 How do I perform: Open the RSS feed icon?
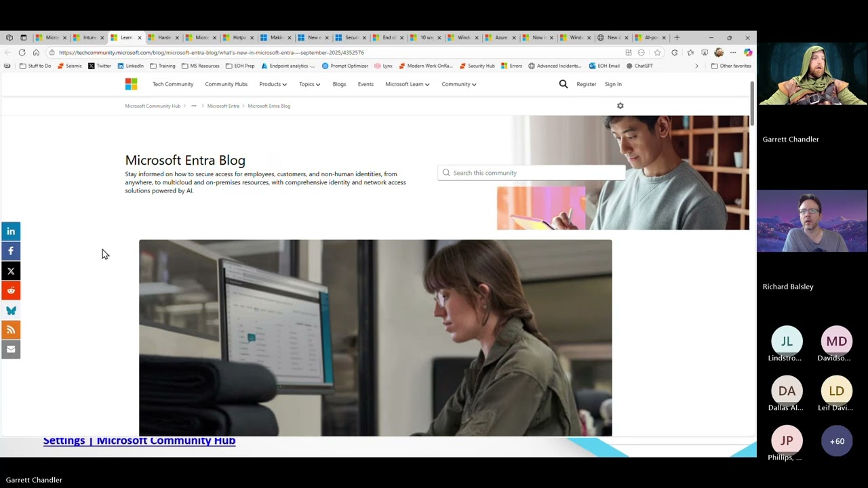click(x=11, y=329)
